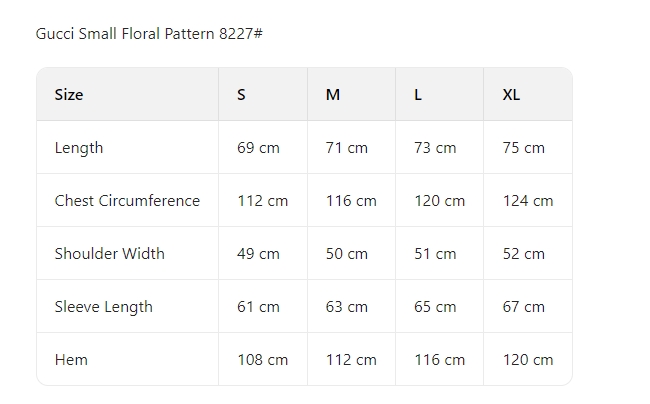The width and height of the screenshot is (650, 404).
Task: Select the Sleeve Length row label
Action: point(103,307)
